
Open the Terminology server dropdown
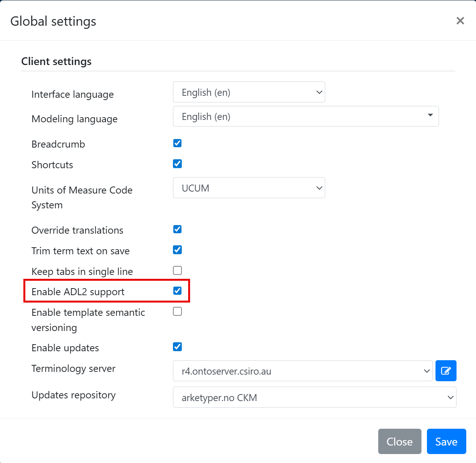click(x=302, y=371)
